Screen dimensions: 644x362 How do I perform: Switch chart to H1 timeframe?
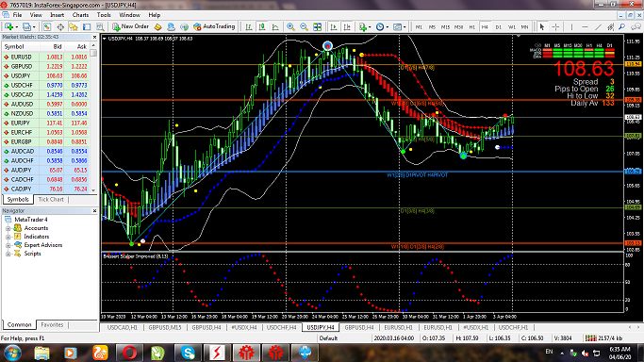(471, 26)
